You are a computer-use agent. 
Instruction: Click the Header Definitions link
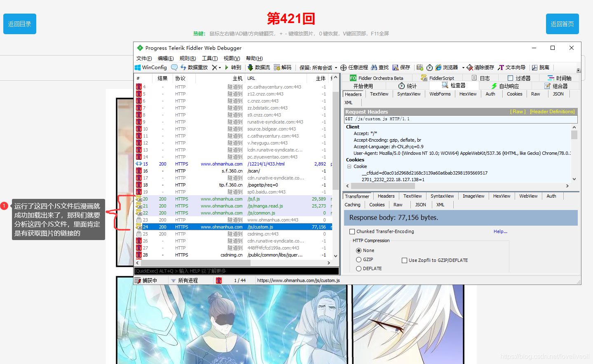[552, 112]
